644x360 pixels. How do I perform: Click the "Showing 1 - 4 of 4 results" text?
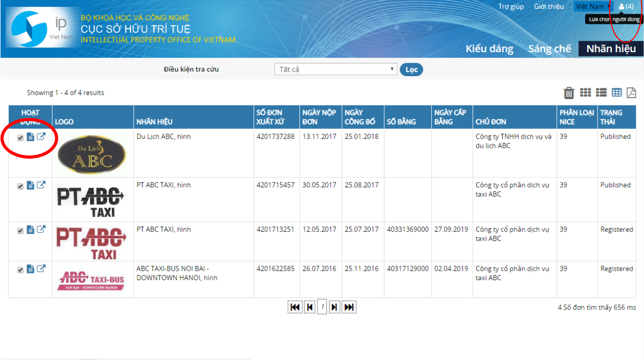pyautogui.click(x=66, y=93)
